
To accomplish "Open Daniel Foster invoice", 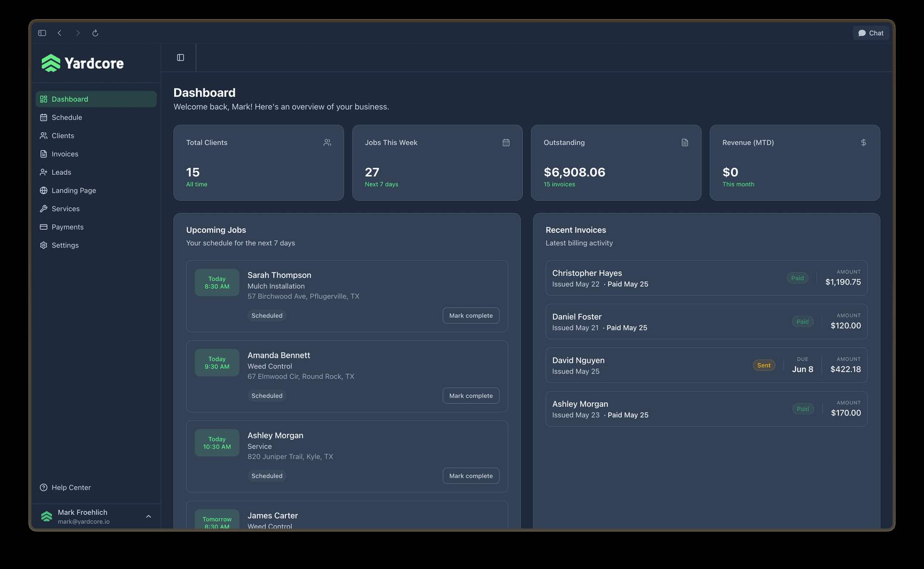I will tap(706, 322).
